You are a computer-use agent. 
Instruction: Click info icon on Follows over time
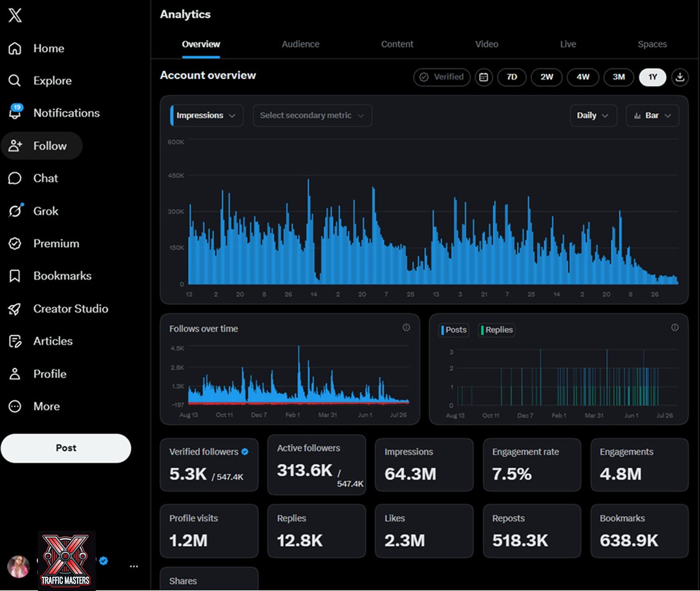point(406,328)
